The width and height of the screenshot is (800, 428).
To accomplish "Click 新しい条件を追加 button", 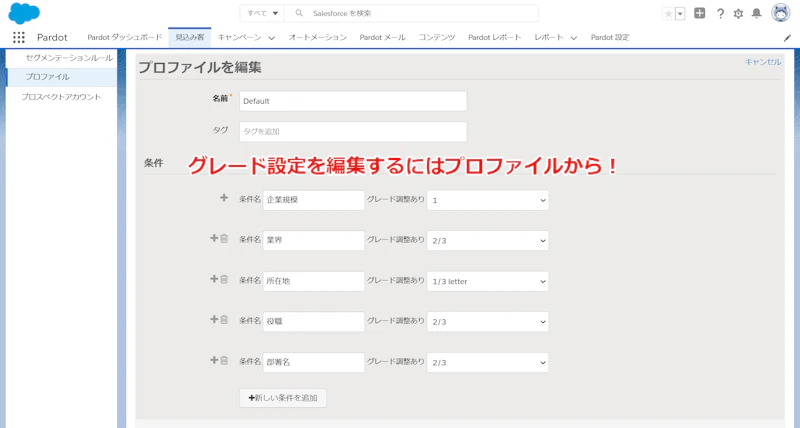I will pyautogui.click(x=283, y=398).
